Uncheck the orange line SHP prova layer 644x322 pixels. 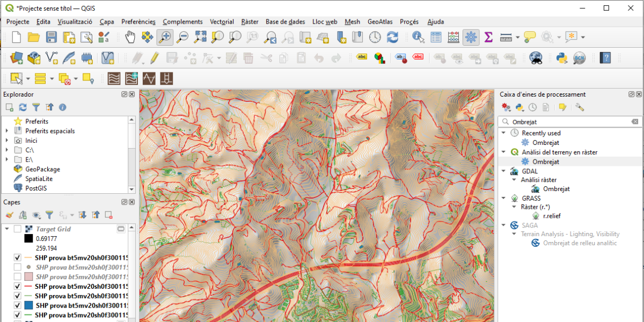[17, 258]
